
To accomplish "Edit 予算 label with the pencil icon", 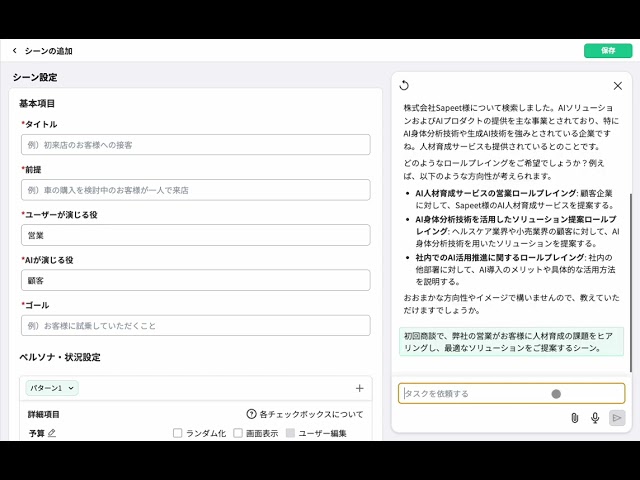I will [51, 433].
